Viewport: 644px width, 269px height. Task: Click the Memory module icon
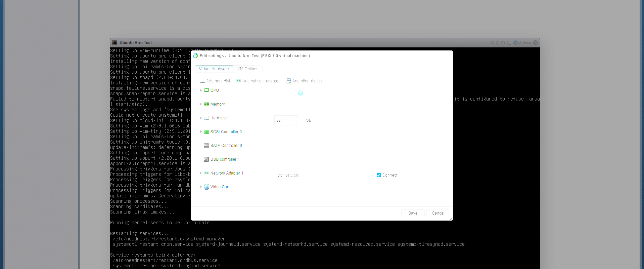[206, 104]
